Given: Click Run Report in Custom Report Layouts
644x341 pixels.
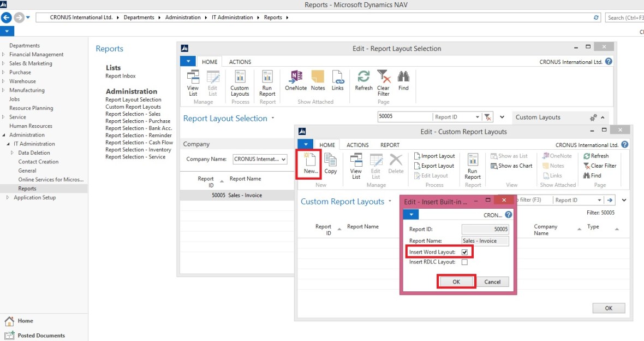Looking at the screenshot, I should [x=473, y=165].
